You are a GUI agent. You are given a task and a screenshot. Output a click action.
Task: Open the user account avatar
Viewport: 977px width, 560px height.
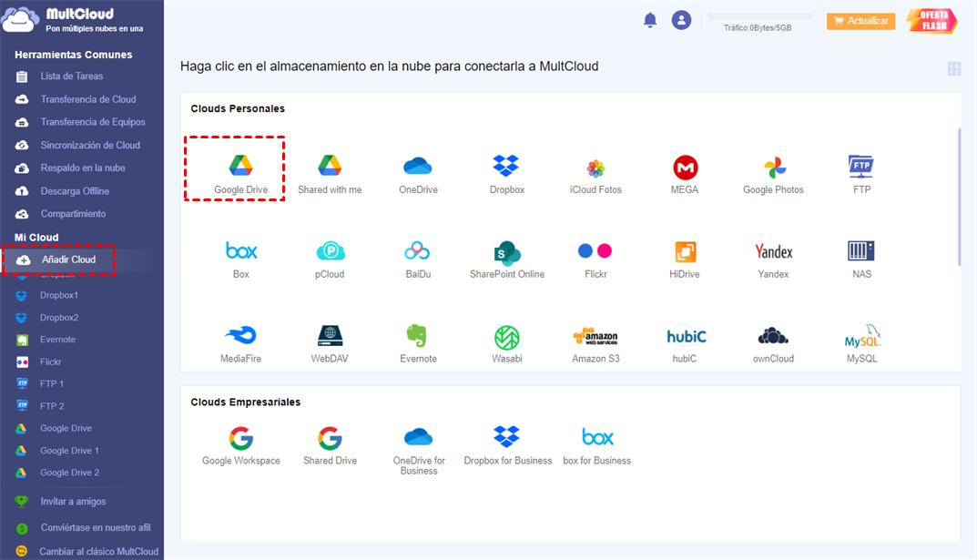coord(681,21)
